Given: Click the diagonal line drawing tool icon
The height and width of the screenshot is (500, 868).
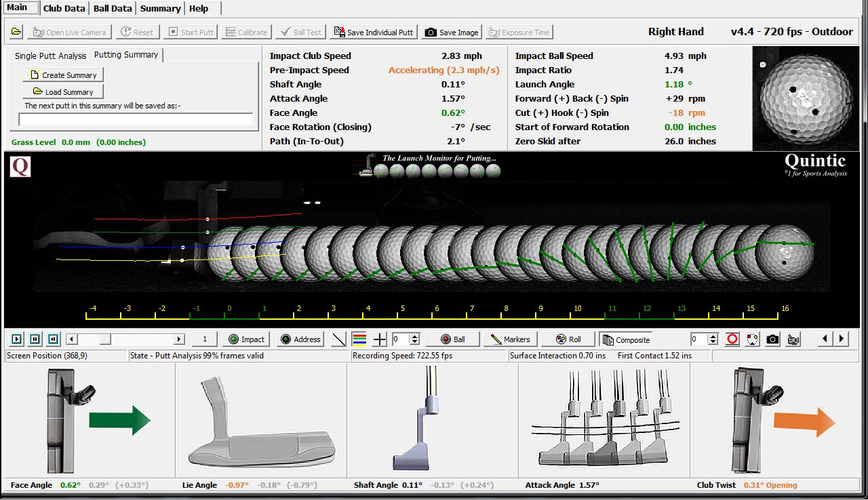Looking at the screenshot, I should pos(339,339).
